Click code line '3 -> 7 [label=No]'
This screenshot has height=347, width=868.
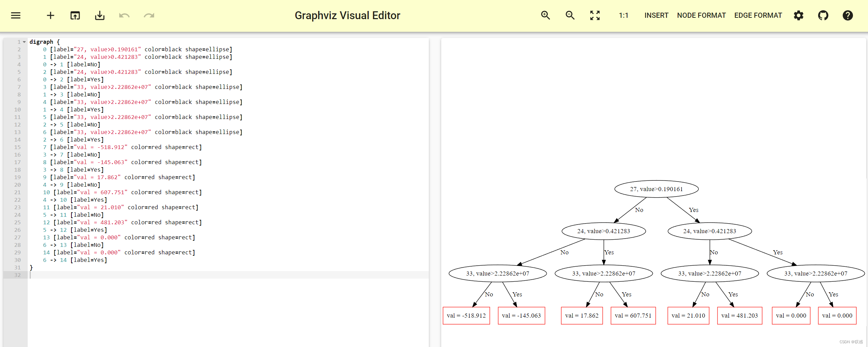point(72,155)
